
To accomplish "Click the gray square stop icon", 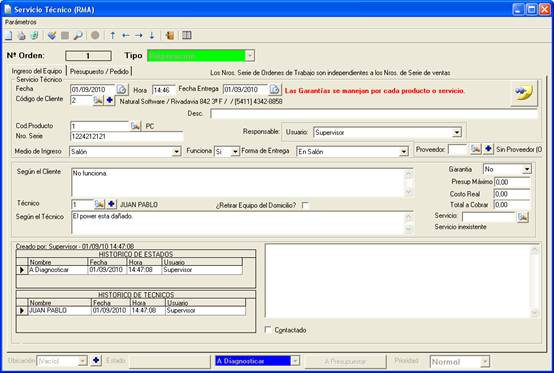I will pos(65,35).
